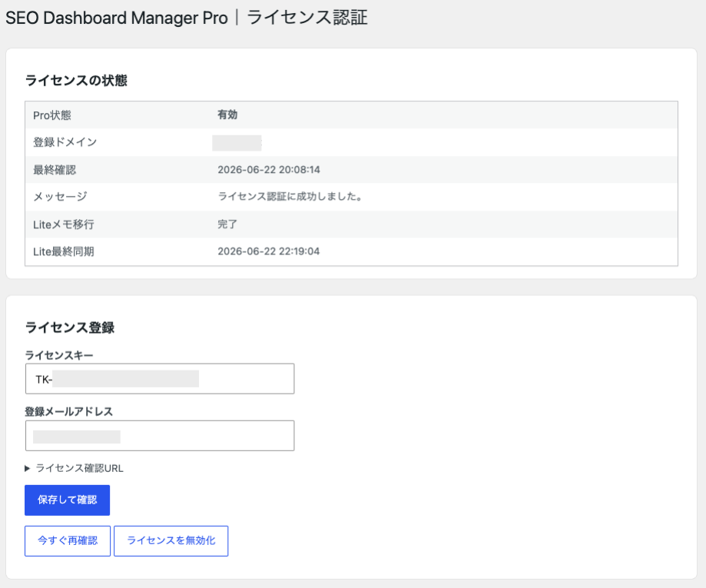Click the 今すぐ再確認 button
The width and height of the screenshot is (706, 588).
click(68, 540)
